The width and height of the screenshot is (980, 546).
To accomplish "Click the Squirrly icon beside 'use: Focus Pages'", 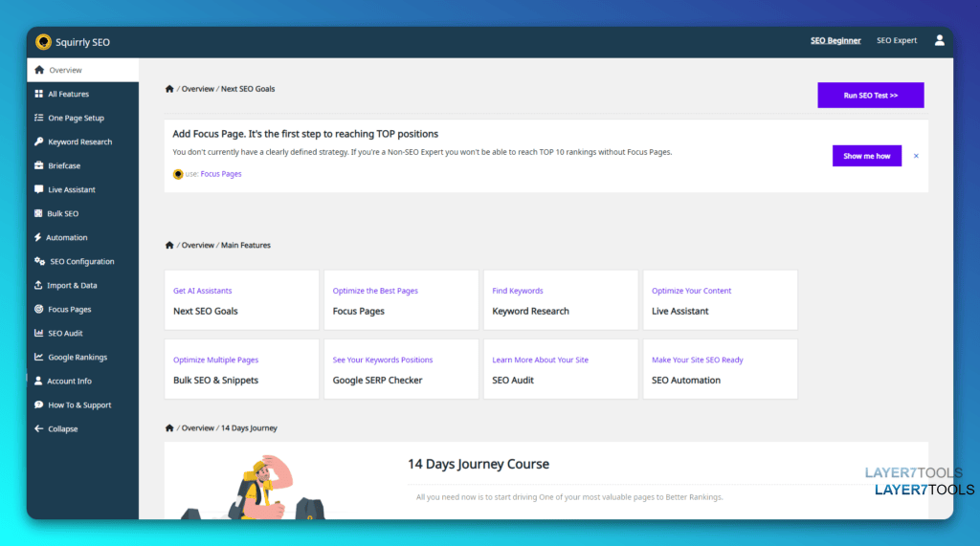I will (x=178, y=174).
